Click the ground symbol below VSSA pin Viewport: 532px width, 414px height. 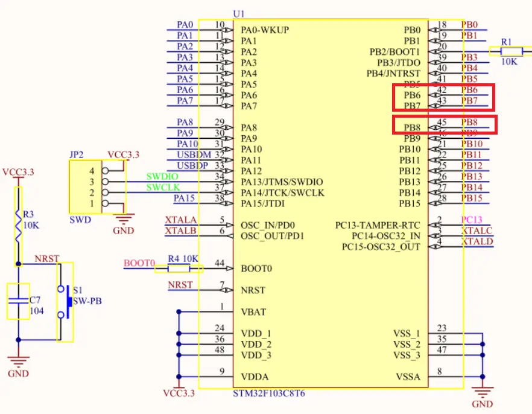(x=483, y=393)
